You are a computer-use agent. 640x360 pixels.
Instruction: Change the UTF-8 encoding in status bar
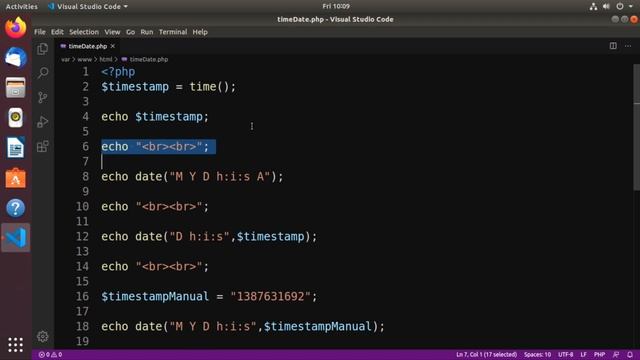click(x=565, y=355)
